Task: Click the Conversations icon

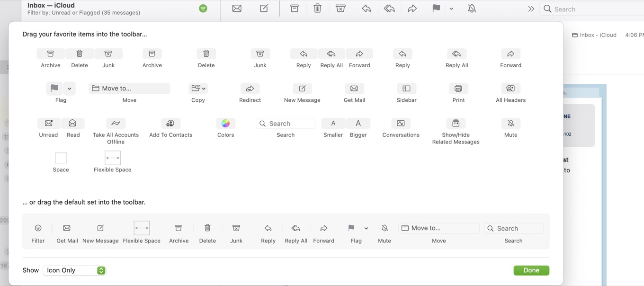Action: pos(400,123)
